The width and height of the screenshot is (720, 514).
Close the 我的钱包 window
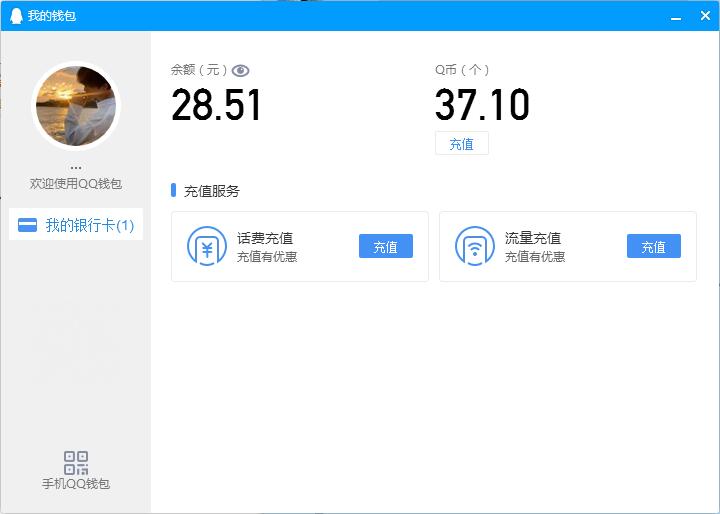[706, 16]
